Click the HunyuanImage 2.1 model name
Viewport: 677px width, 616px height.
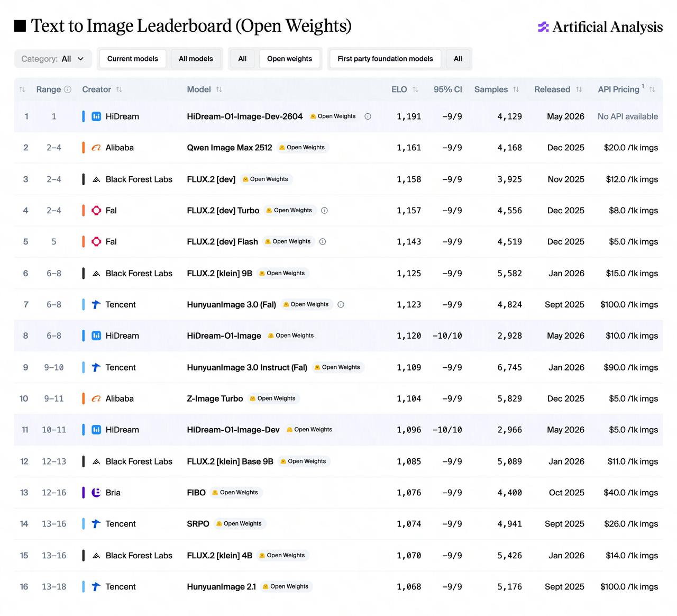coord(222,587)
